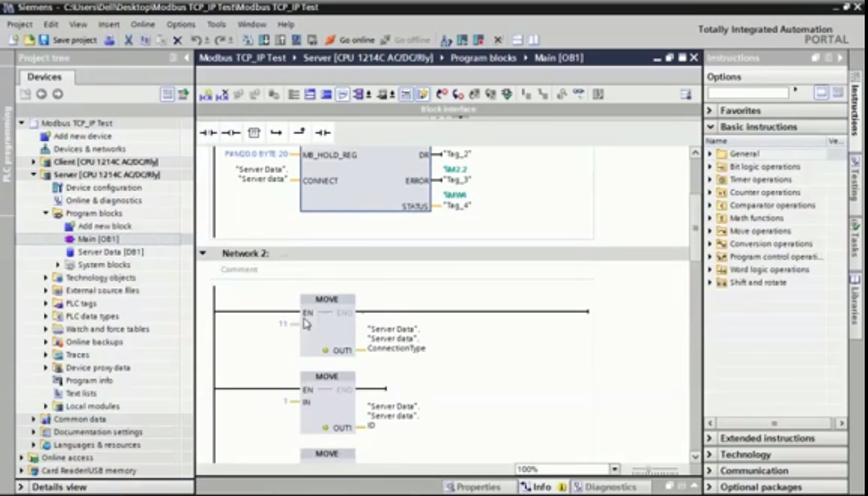868x496 pixels.
Task: Insert a normally open contact in the network
Action: tap(208, 132)
